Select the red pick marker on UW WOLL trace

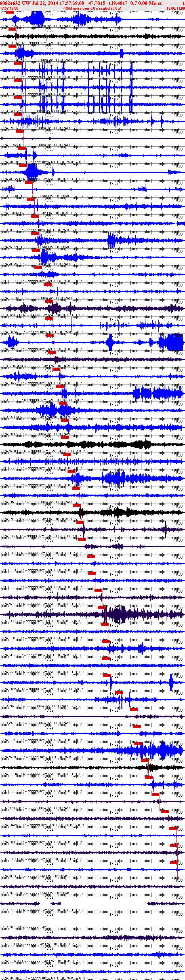point(65,438)
